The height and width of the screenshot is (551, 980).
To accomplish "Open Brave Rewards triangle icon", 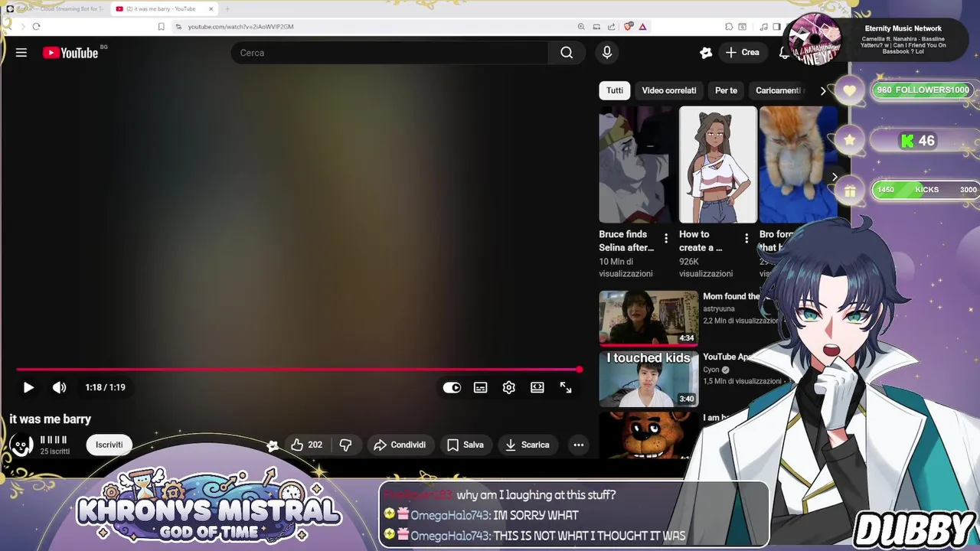I will (x=643, y=27).
